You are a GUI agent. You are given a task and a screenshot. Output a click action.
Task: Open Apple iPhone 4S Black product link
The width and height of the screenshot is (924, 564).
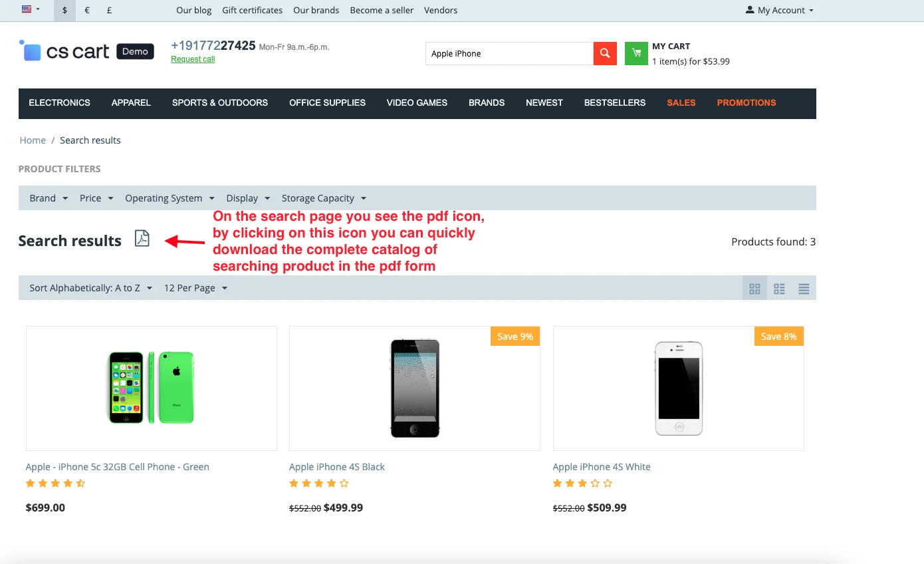click(x=337, y=467)
